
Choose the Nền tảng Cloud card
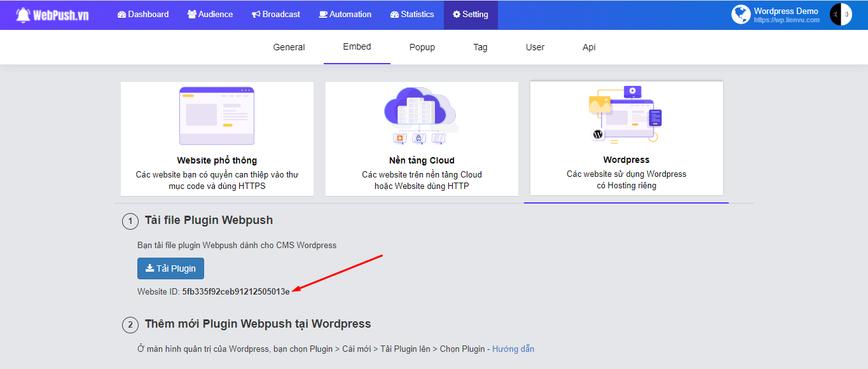[422, 139]
